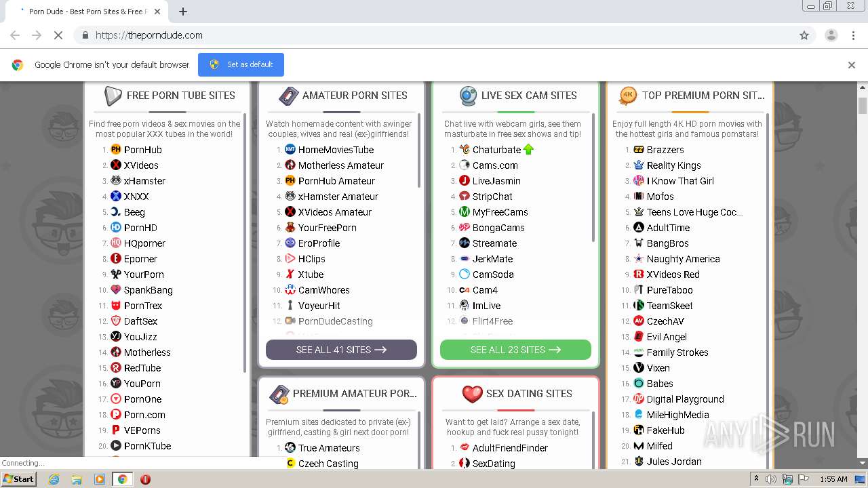Open the xHamster link in tube sites

(144, 181)
